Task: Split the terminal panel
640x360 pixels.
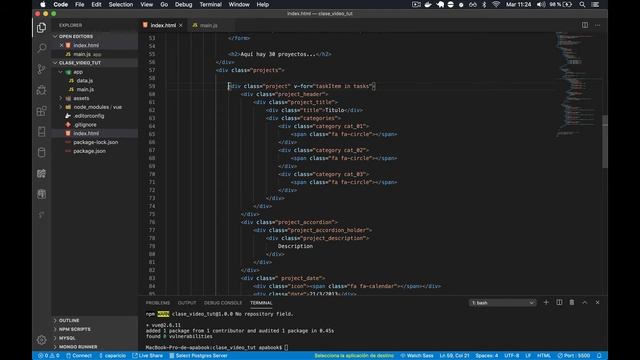Action: [x=559, y=302]
